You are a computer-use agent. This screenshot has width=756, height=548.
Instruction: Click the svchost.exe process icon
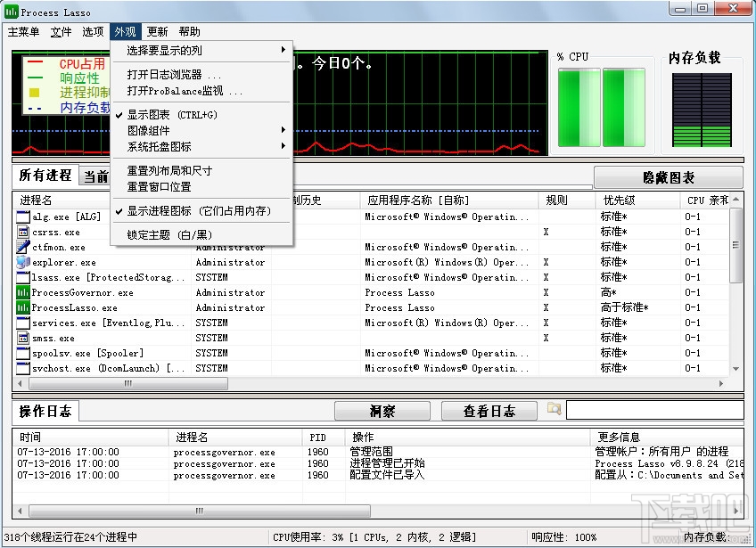(x=21, y=368)
